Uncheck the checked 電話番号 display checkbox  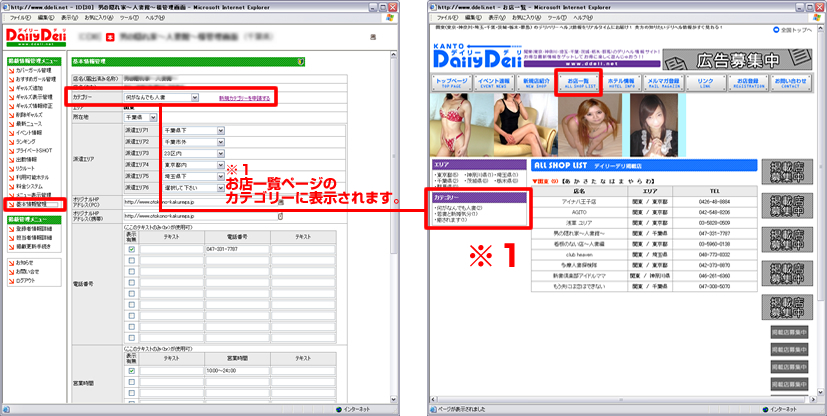pos(131,249)
